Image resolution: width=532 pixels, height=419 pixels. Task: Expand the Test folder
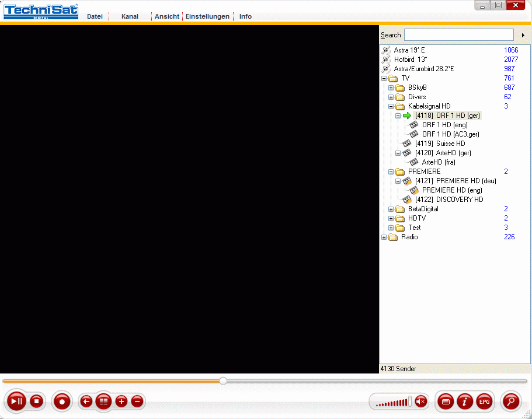(391, 228)
